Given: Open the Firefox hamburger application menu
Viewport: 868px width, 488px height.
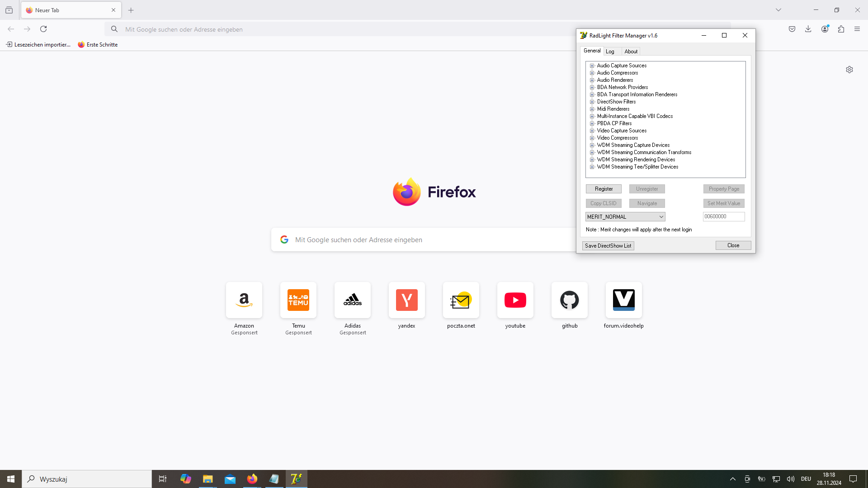Looking at the screenshot, I should [x=857, y=29].
